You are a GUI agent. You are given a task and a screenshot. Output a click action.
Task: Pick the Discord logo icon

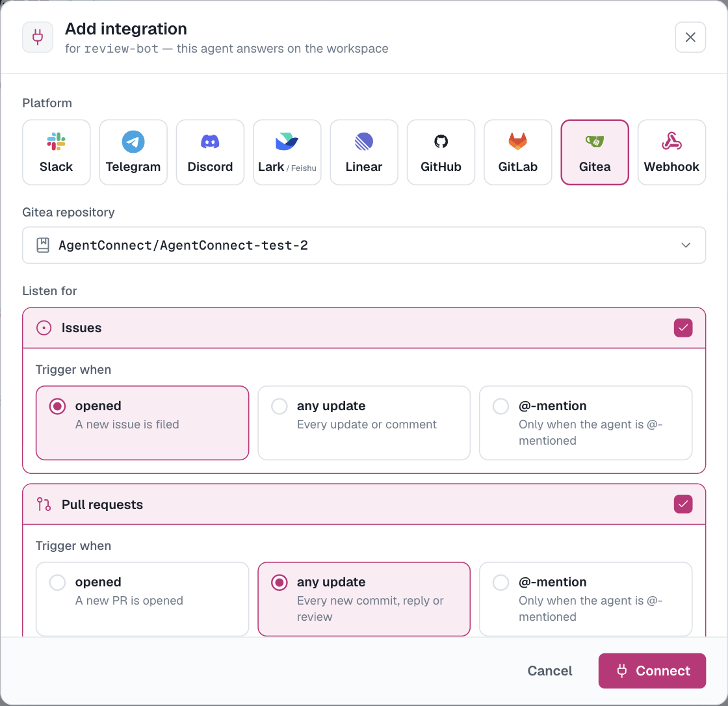[x=210, y=142]
